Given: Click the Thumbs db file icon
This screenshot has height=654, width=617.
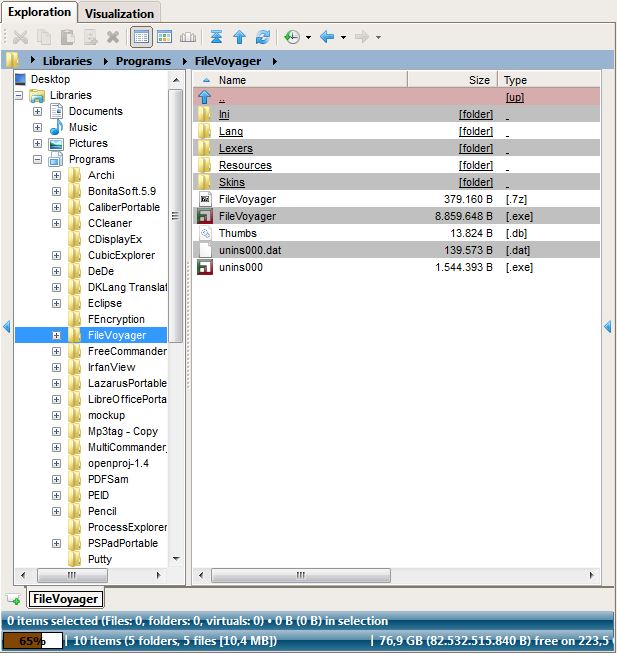Looking at the screenshot, I should click(x=205, y=233).
